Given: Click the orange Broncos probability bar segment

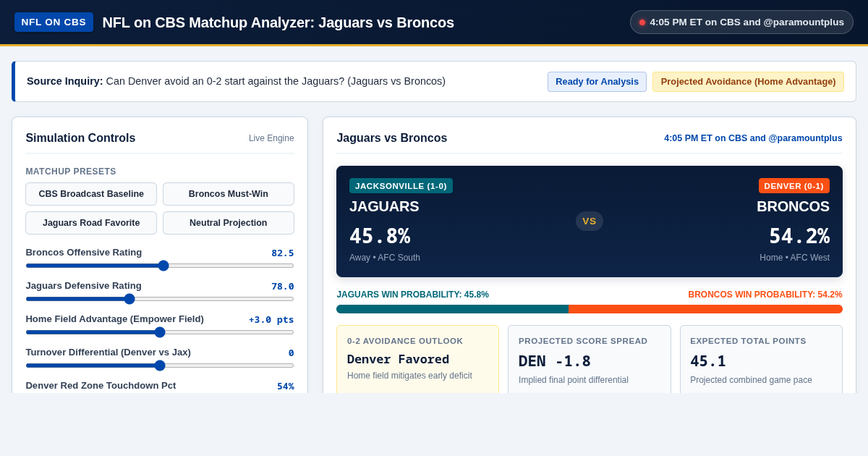Looking at the screenshot, I should 705,309.
